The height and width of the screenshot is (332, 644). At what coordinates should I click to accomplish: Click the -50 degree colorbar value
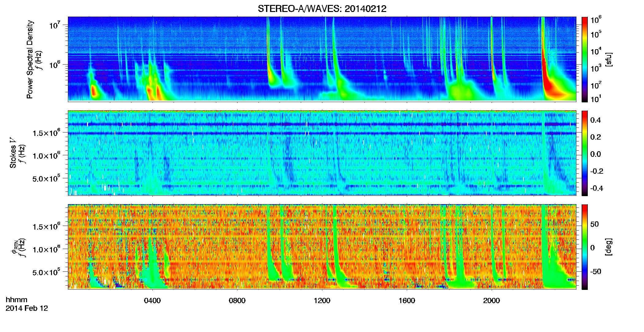(x=595, y=271)
